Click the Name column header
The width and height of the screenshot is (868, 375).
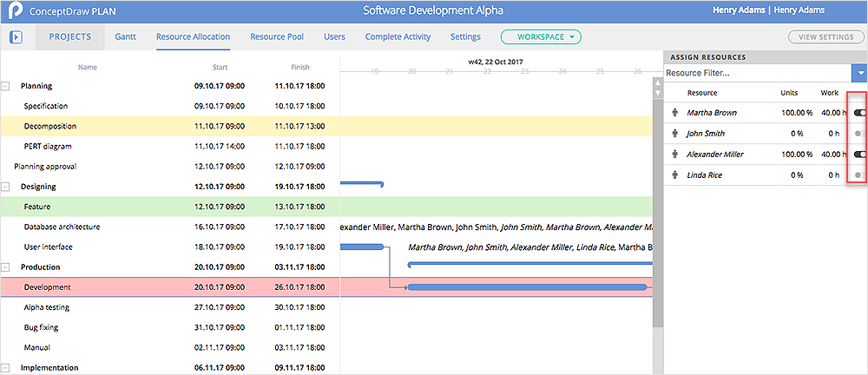88,68
